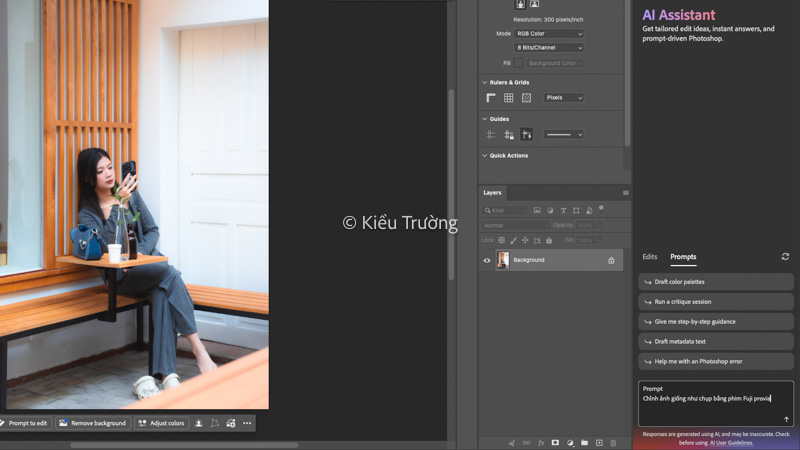Click the Remove background button
The image size is (800, 450).
click(93, 423)
